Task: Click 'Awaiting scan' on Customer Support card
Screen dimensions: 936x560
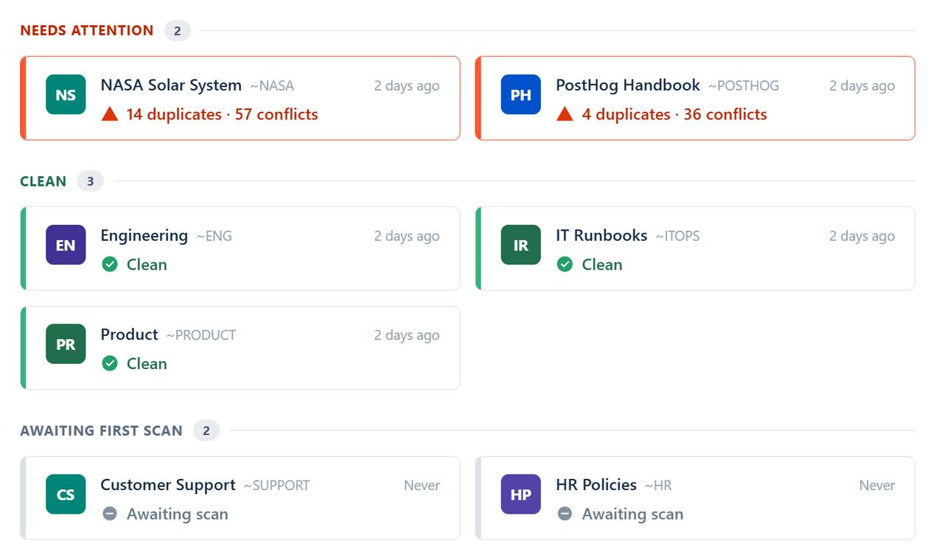Action: coord(178,514)
